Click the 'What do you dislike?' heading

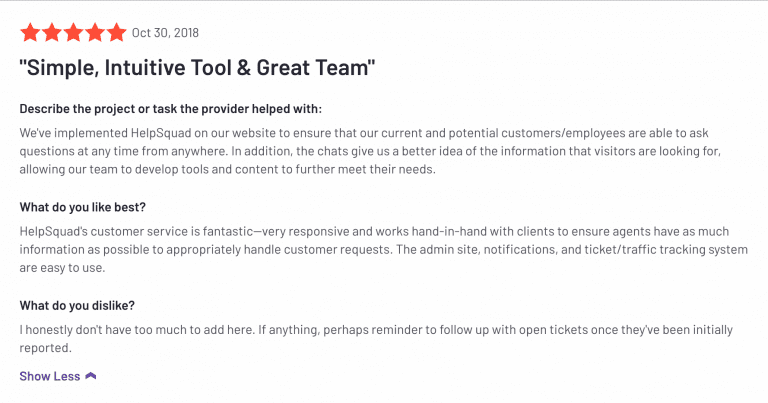(77, 306)
